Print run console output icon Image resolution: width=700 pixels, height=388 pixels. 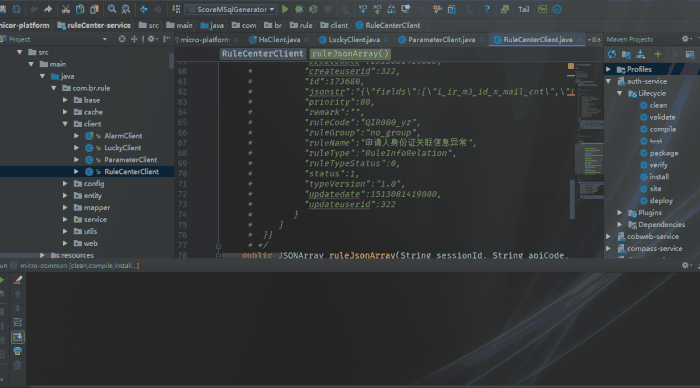coord(17,351)
